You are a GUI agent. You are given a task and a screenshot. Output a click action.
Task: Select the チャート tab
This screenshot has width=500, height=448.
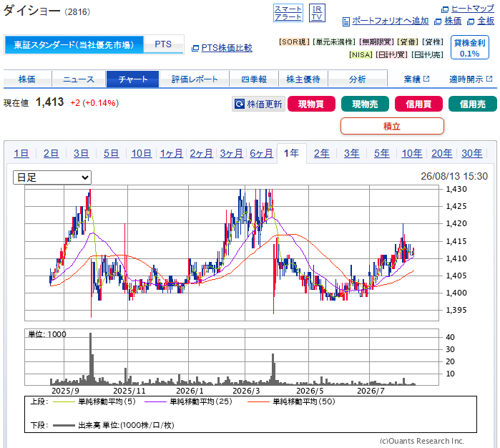(x=132, y=79)
